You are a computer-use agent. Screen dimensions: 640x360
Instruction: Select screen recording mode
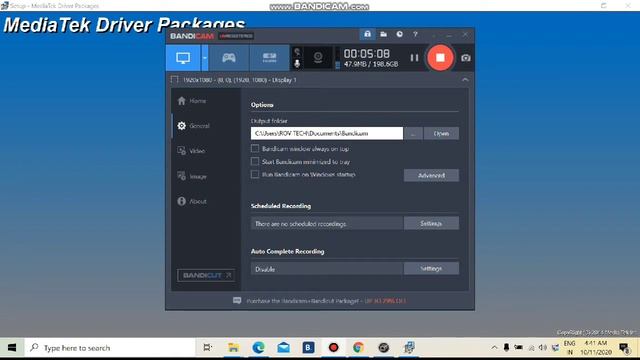pyautogui.click(x=183, y=58)
